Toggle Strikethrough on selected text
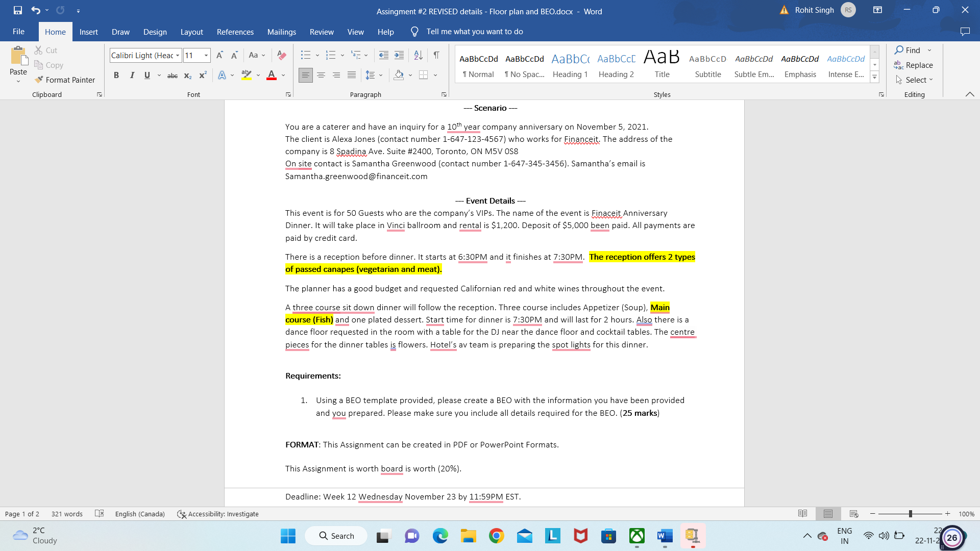The image size is (980, 551). click(x=173, y=75)
